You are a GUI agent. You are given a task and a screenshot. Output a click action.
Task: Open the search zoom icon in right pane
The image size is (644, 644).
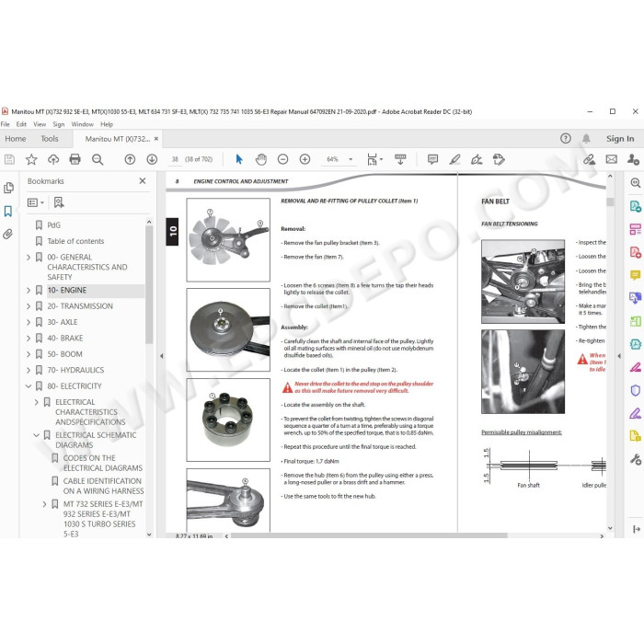click(x=636, y=183)
